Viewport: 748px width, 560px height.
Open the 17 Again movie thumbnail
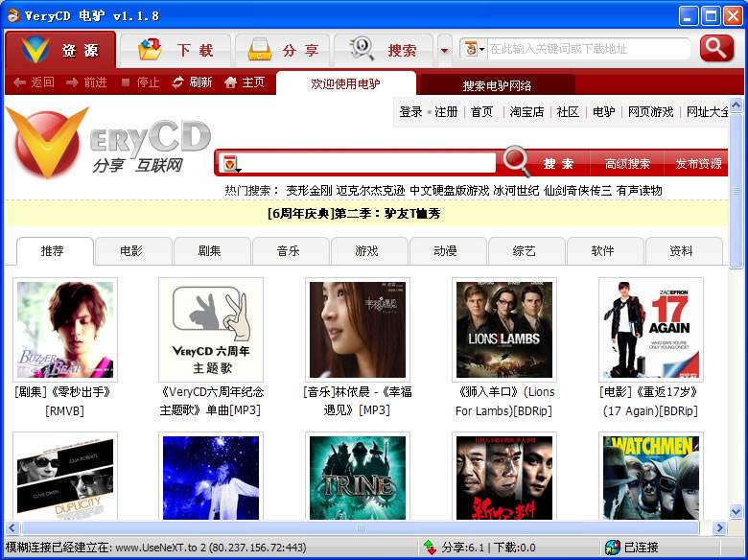tap(650, 329)
